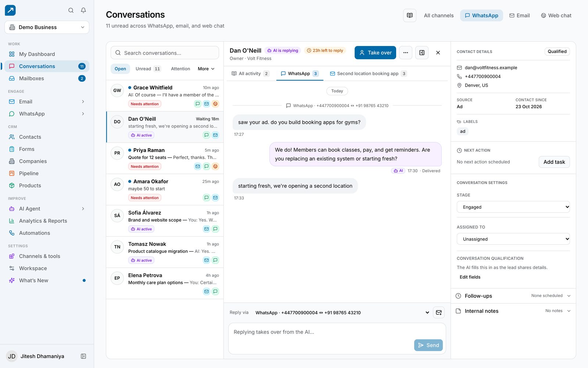Open the Stage dropdown showing Engaged
The width and height of the screenshot is (588, 368).
point(513,207)
